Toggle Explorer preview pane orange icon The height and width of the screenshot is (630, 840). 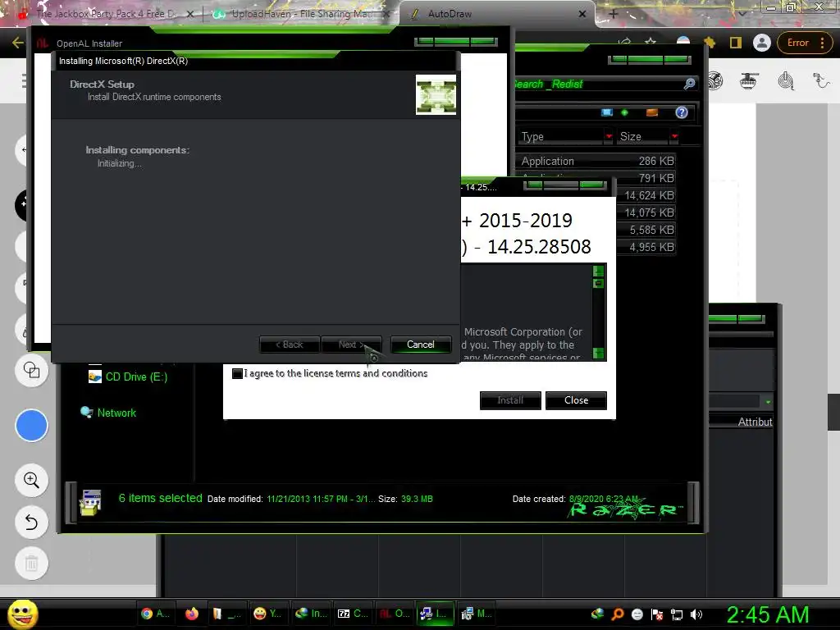(652, 112)
